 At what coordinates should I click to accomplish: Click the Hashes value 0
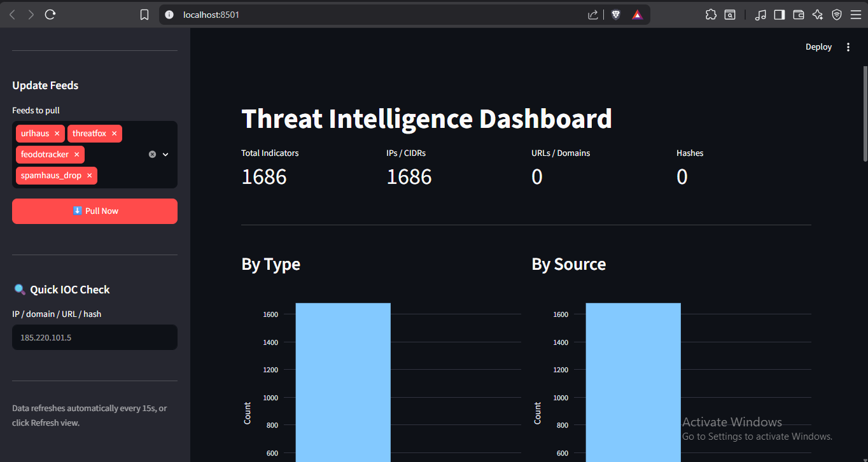(682, 176)
